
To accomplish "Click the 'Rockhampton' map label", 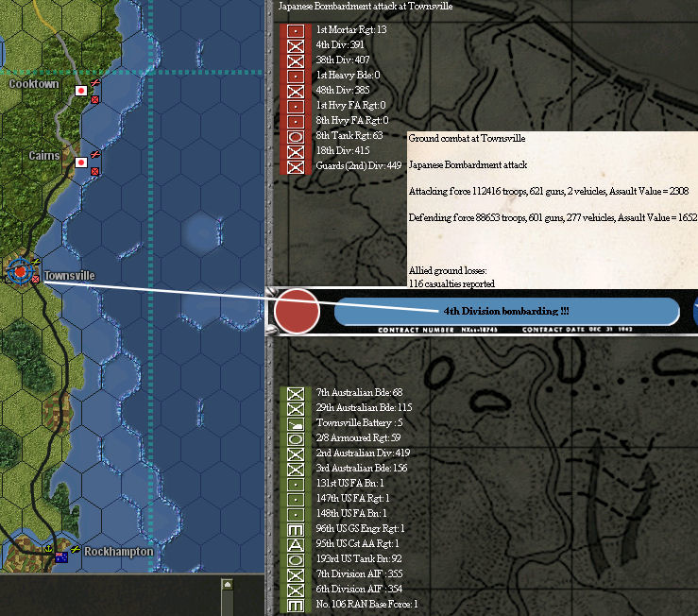I will pyautogui.click(x=119, y=552).
